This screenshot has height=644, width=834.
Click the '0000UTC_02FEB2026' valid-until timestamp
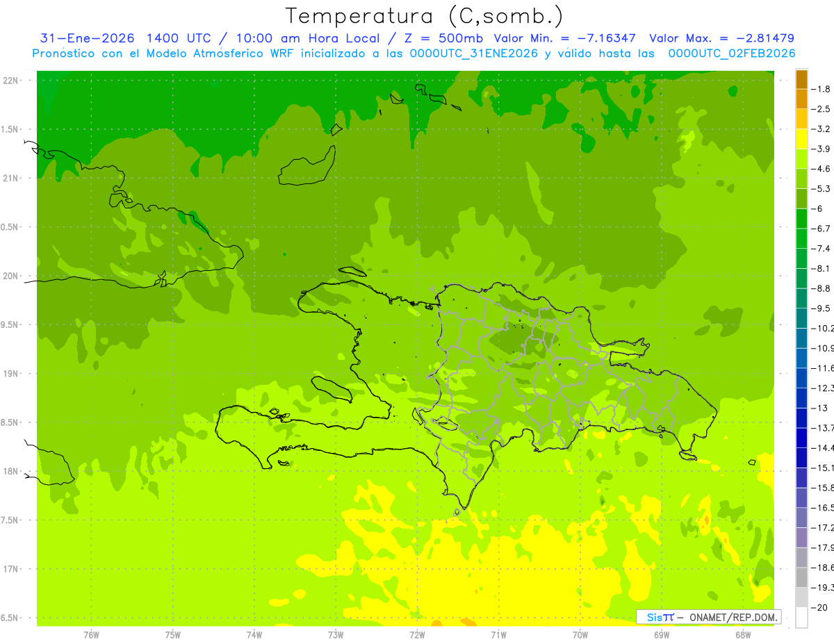pos(732,53)
